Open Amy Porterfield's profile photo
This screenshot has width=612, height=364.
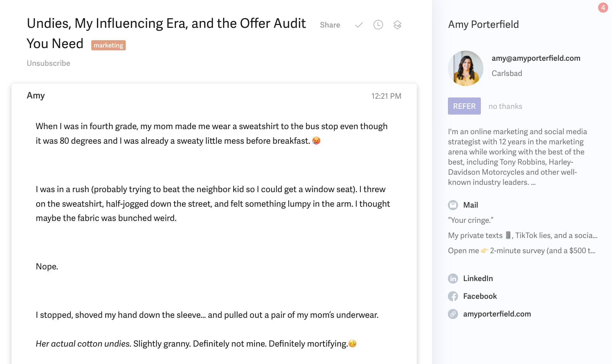click(x=466, y=68)
